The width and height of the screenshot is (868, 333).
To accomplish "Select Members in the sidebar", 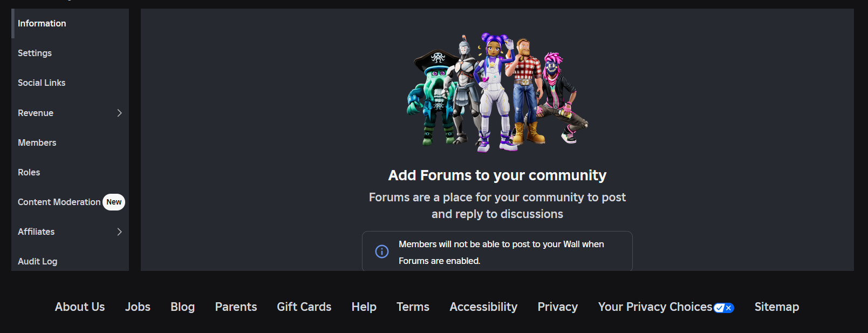I will (x=70, y=142).
